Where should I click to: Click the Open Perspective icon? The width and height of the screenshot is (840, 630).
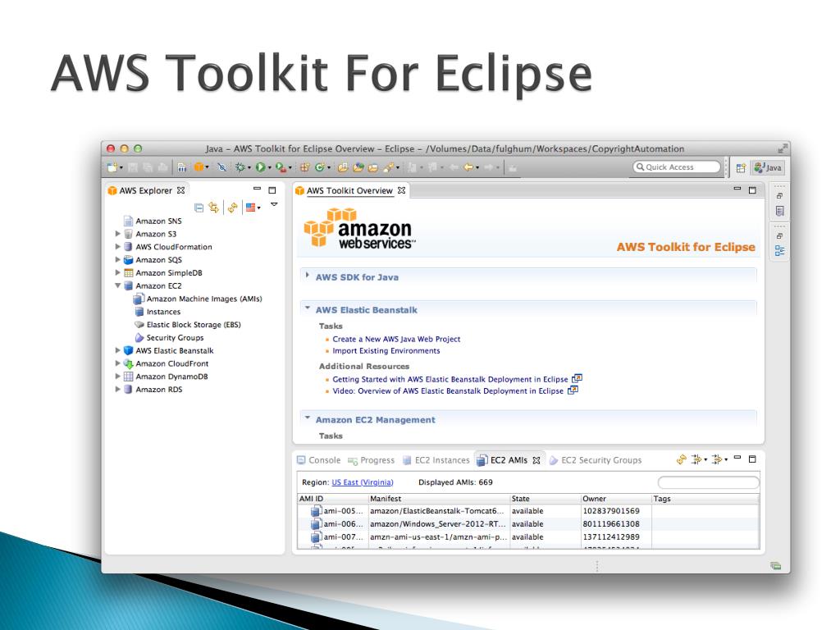[741, 167]
